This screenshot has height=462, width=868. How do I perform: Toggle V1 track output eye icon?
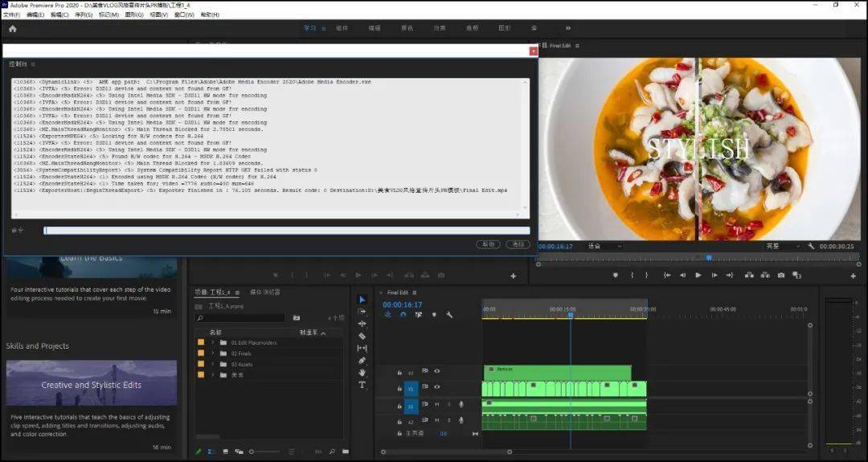(436, 386)
